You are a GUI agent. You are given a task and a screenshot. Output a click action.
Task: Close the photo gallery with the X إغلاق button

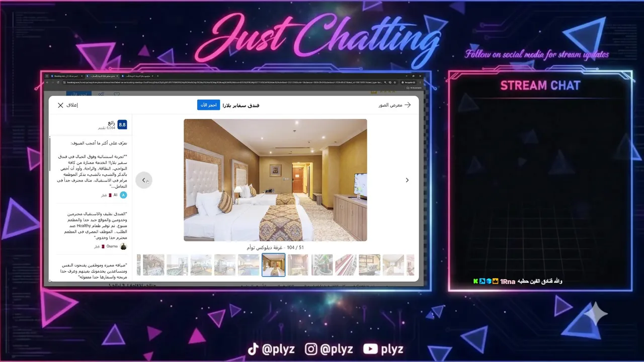(x=67, y=105)
